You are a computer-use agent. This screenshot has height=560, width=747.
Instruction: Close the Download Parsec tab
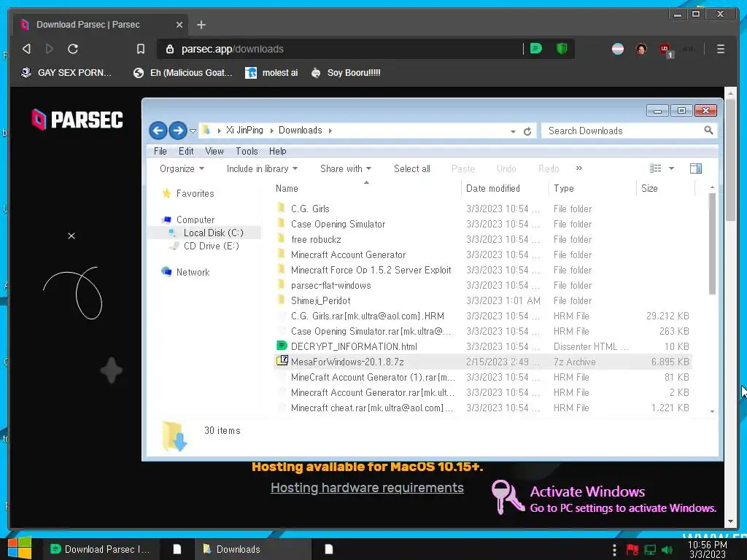click(x=179, y=24)
